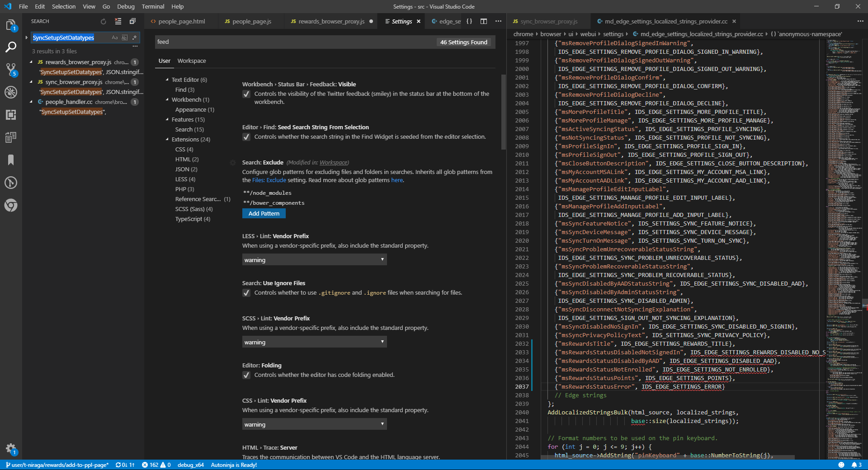Open Settings JSON curly braces icon

pos(469,21)
